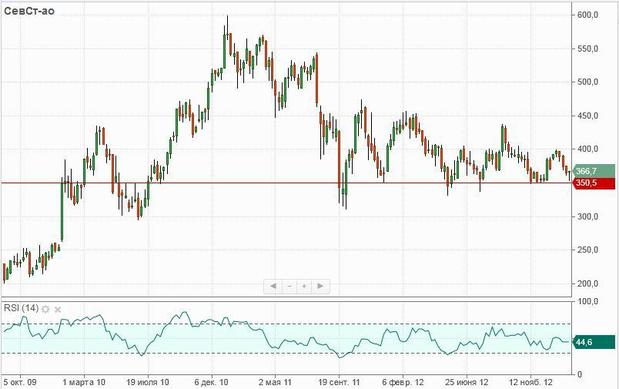
Task: Click the СевСт-ао ticker title
Action: point(29,11)
